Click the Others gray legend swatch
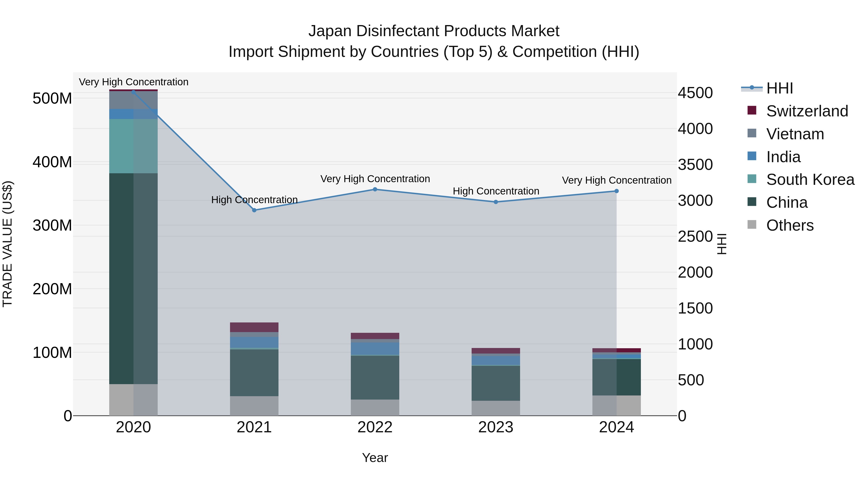The height and width of the screenshot is (488, 868). click(x=752, y=224)
